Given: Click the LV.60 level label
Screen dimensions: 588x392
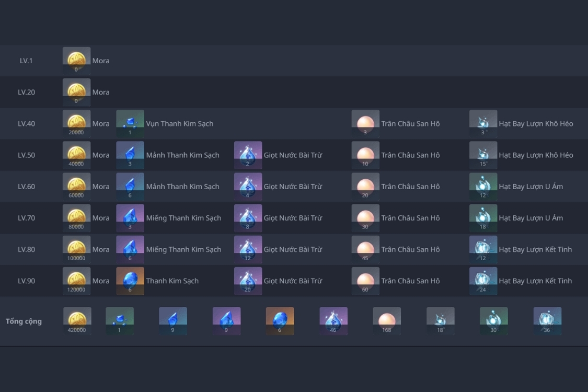Looking at the screenshot, I should coord(26,187).
